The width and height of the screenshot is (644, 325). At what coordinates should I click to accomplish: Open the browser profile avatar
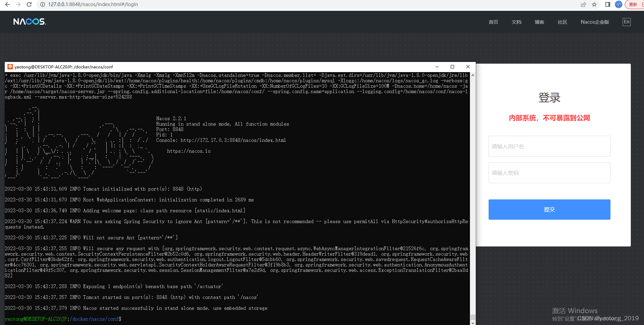point(618,4)
